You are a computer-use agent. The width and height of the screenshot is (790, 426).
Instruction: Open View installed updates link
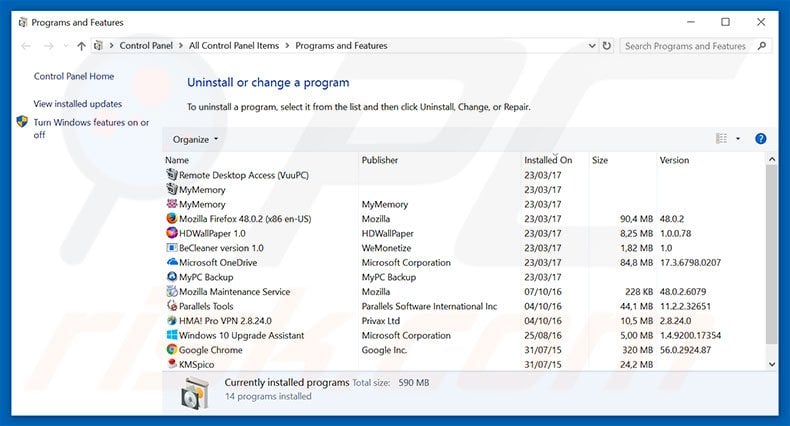pyautogui.click(x=78, y=104)
